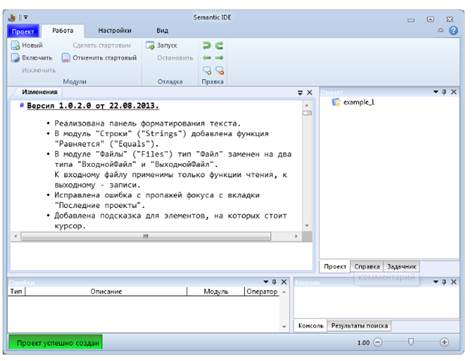Image resolution: width=475 pixels, height=361 pixels.
Task: Click the blue help question mark icon
Action: coord(453,31)
